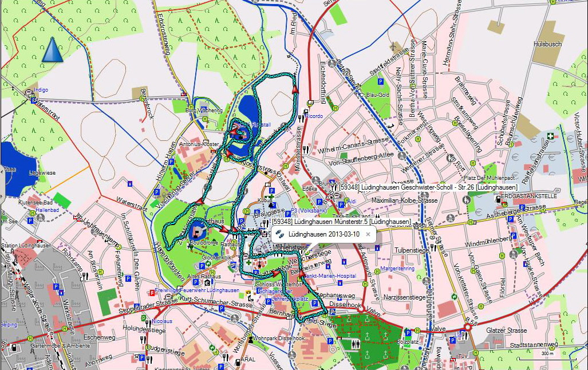Click the first-aid cross icon in top right
The image size is (588, 370).
pos(550,136)
